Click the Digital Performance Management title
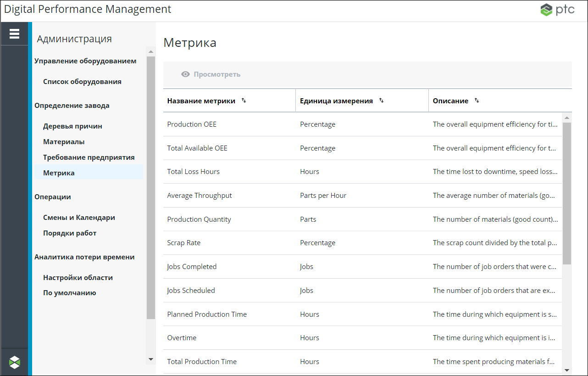 point(88,9)
